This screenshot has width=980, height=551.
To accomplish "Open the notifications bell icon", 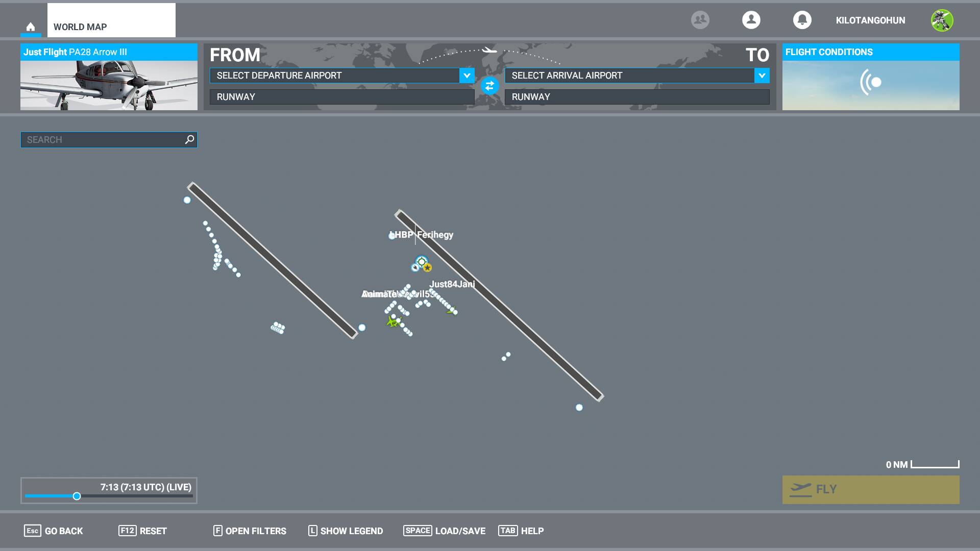I will click(x=802, y=20).
